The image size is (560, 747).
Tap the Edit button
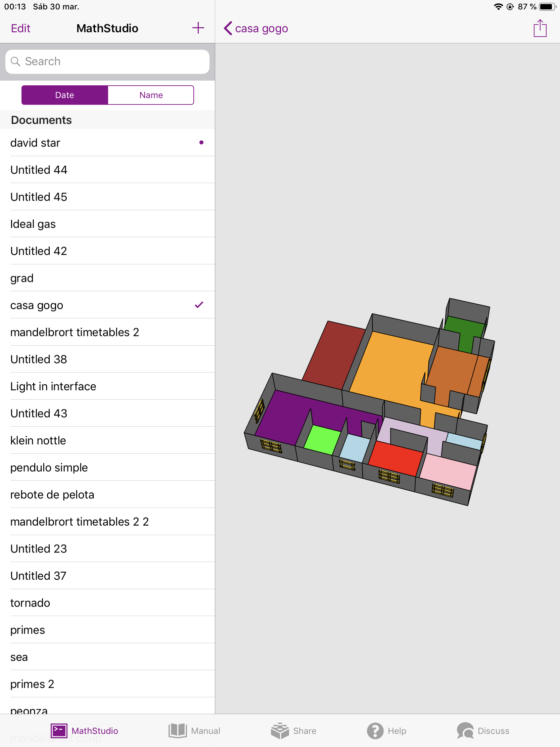20,28
